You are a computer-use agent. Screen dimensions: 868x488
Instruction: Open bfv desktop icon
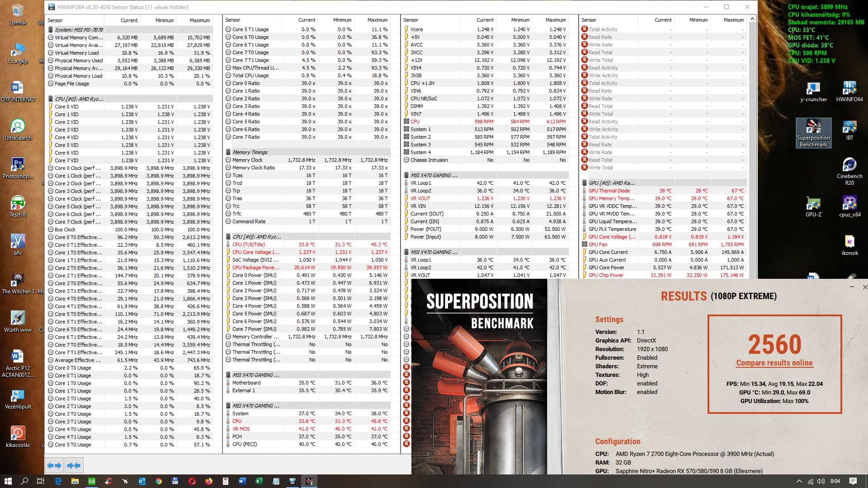tap(18, 245)
